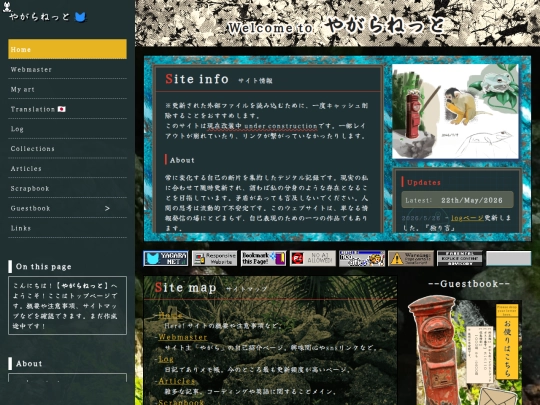Open Guestbook from the sidebar menu

(68, 208)
